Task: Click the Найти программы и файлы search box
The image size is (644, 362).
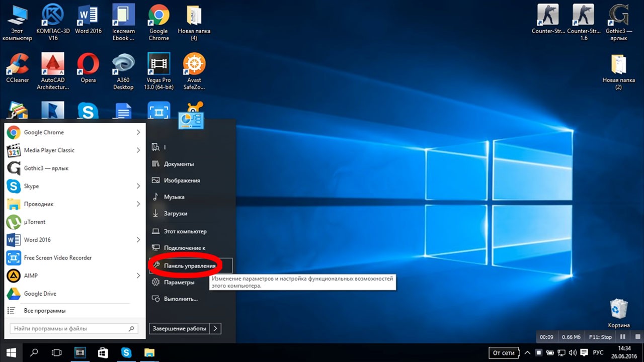Action: click(74, 329)
